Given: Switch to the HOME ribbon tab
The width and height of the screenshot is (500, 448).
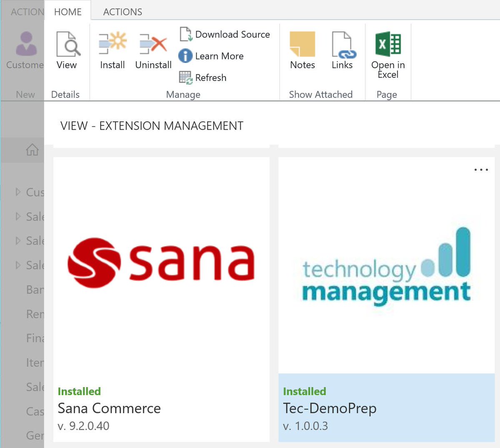Looking at the screenshot, I should pos(68,12).
